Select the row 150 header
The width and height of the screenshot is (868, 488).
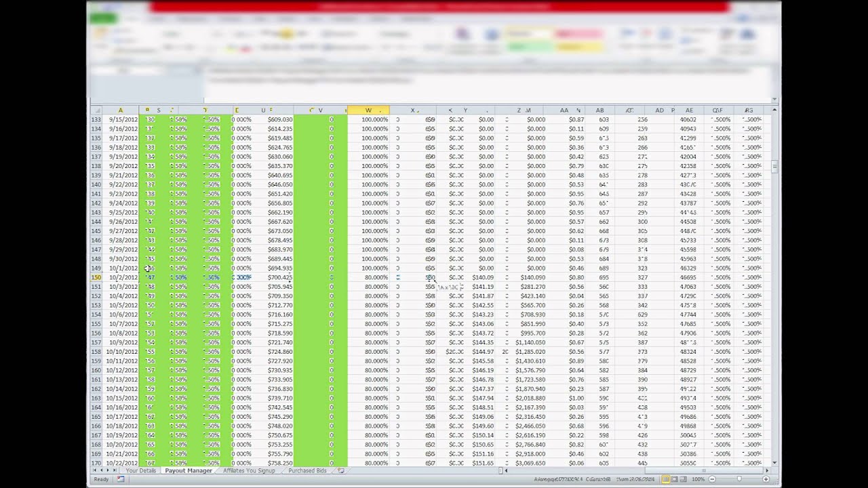pyautogui.click(x=96, y=277)
